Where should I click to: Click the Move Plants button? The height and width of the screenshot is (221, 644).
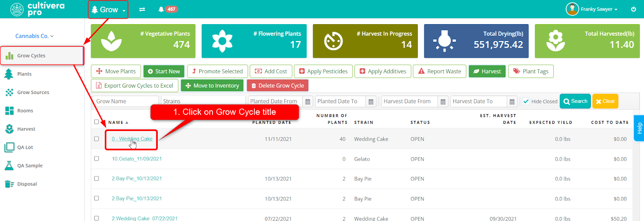coord(116,71)
